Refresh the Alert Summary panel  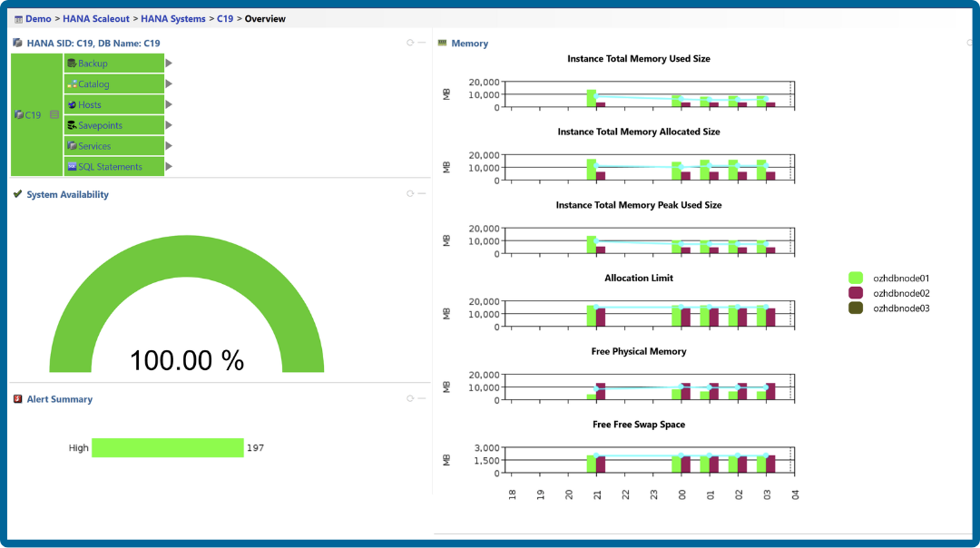(x=410, y=398)
